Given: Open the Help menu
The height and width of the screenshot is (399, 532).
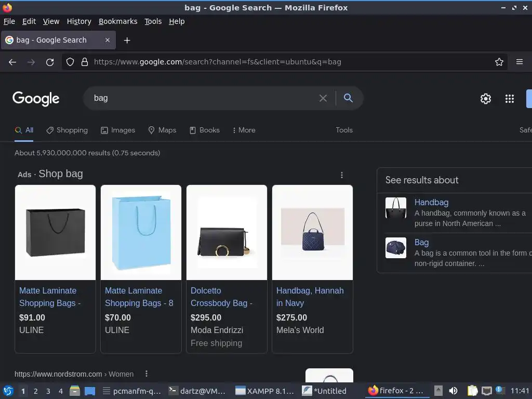Looking at the screenshot, I should point(177,21).
